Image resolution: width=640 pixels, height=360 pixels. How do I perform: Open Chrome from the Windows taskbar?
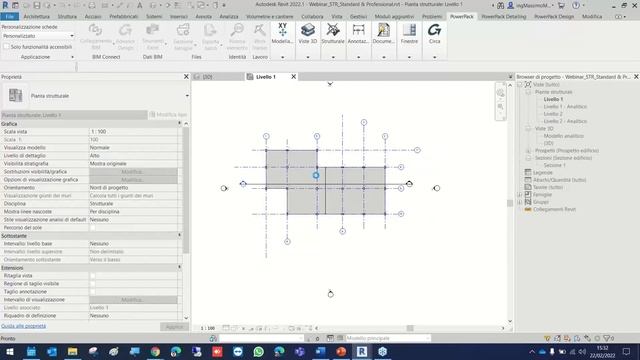(155, 351)
